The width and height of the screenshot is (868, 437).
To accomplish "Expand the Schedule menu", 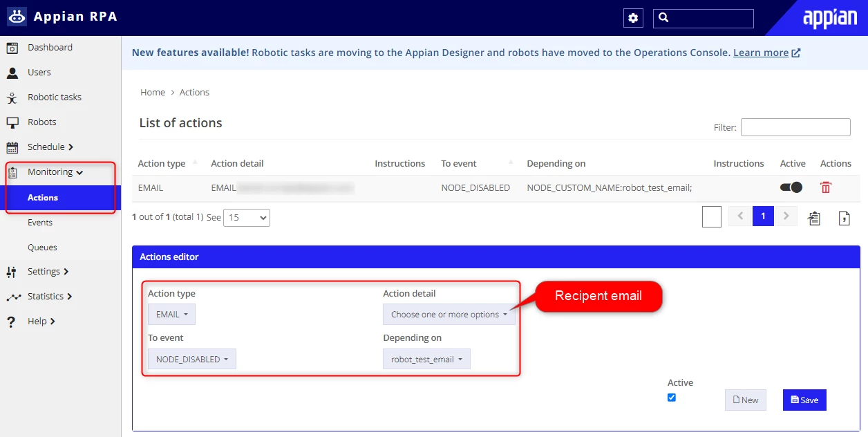I will coord(50,147).
